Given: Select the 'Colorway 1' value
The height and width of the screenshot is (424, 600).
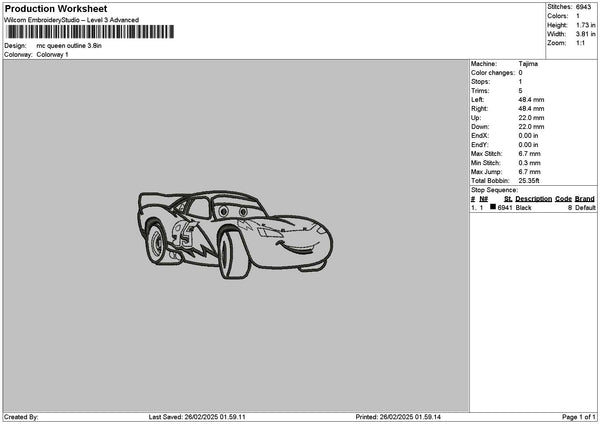Looking at the screenshot, I should tap(52, 55).
